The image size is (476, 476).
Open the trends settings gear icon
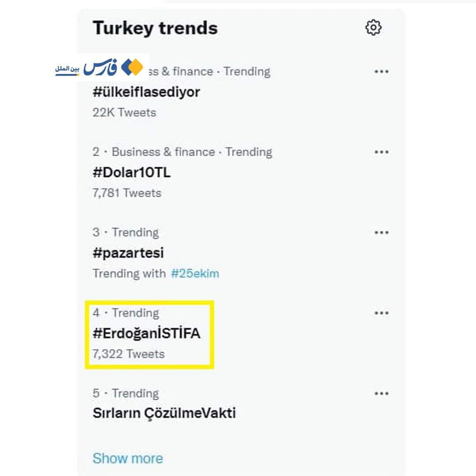point(373,27)
